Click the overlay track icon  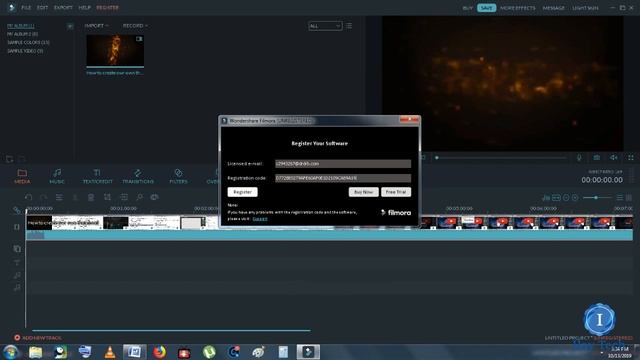click(x=17, y=249)
